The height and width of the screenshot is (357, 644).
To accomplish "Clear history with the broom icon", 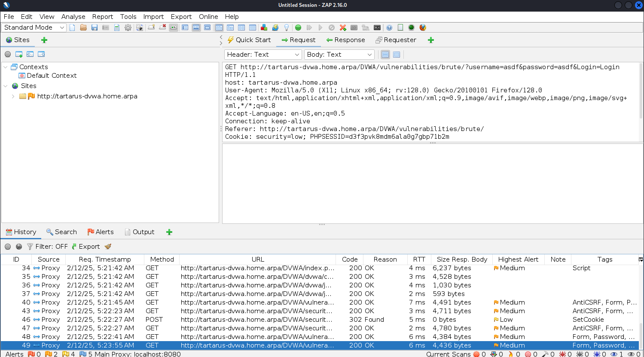I will [108, 247].
